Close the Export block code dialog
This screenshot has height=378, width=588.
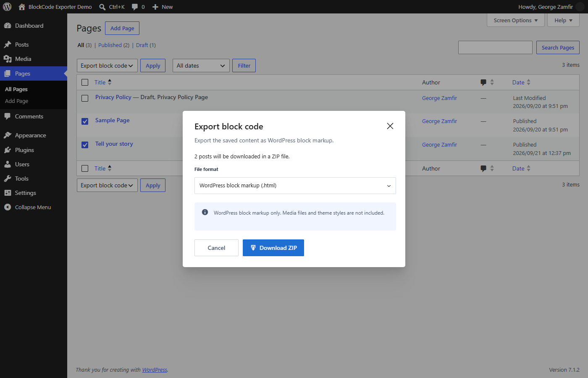pyautogui.click(x=390, y=126)
